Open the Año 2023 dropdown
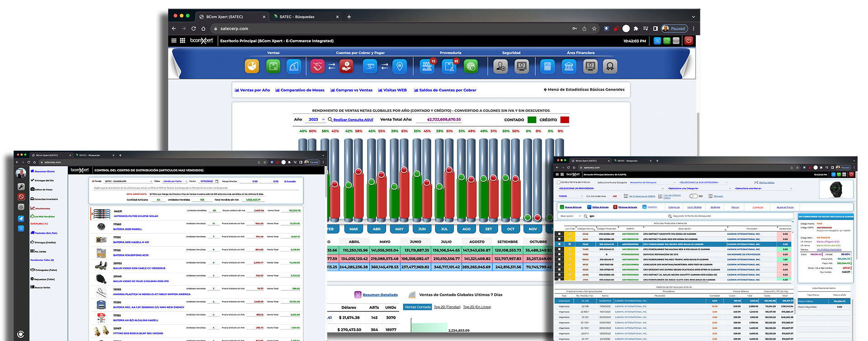Screen dimensions: 868x341 pos(316,120)
